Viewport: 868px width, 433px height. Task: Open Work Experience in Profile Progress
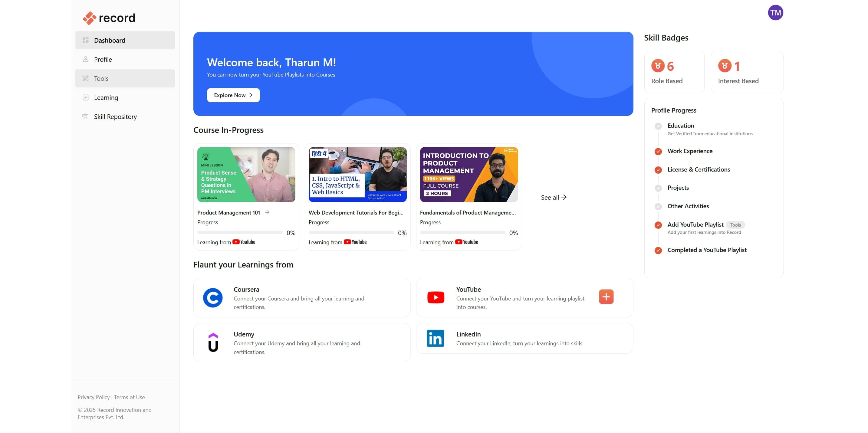click(x=690, y=151)
